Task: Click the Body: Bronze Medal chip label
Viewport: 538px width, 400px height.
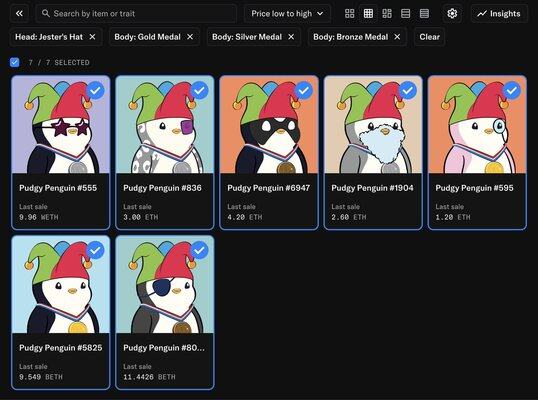Action: tap(351, 37)
